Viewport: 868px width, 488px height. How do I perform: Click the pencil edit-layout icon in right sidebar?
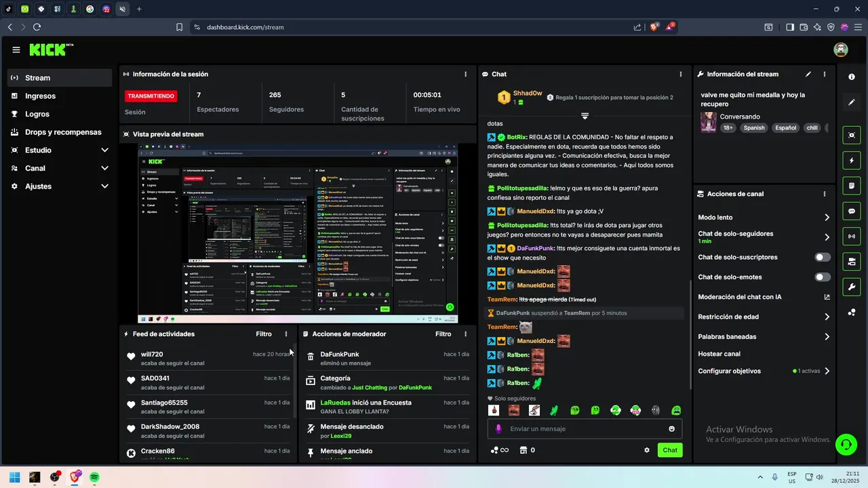(852, 102)
